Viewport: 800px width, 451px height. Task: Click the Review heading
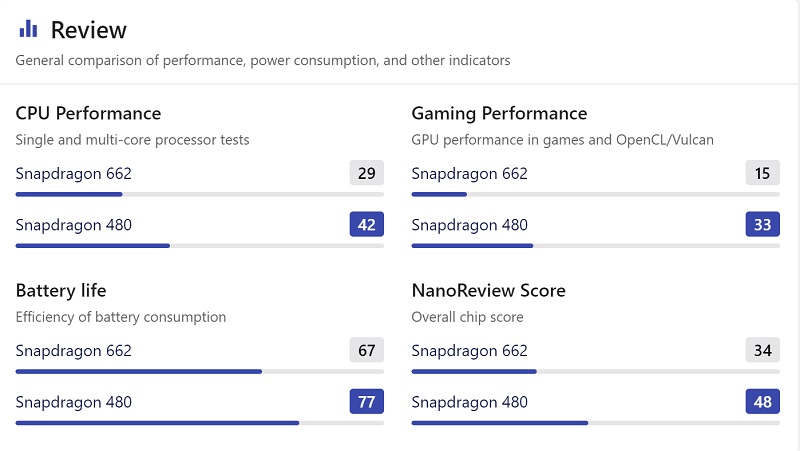click(89, 30)
